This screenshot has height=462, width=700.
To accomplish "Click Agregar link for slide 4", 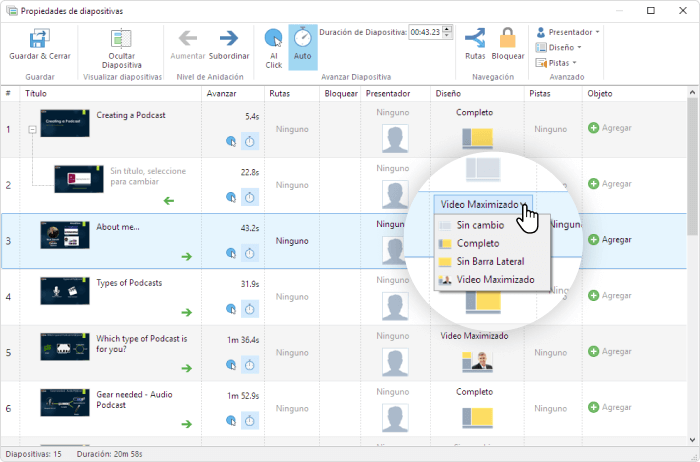I will (x=610, y=296).
